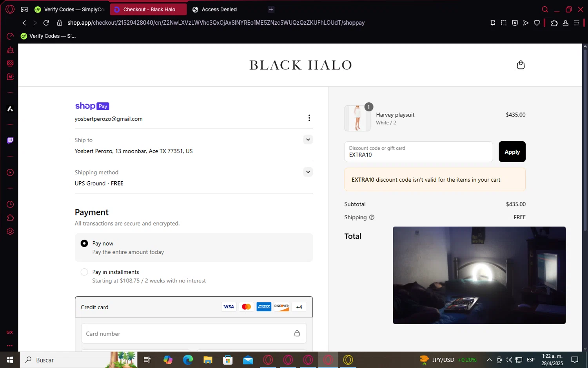Click the address bar URL
The height and width of the screenshot is (368, 588).
tap(216, 23)
